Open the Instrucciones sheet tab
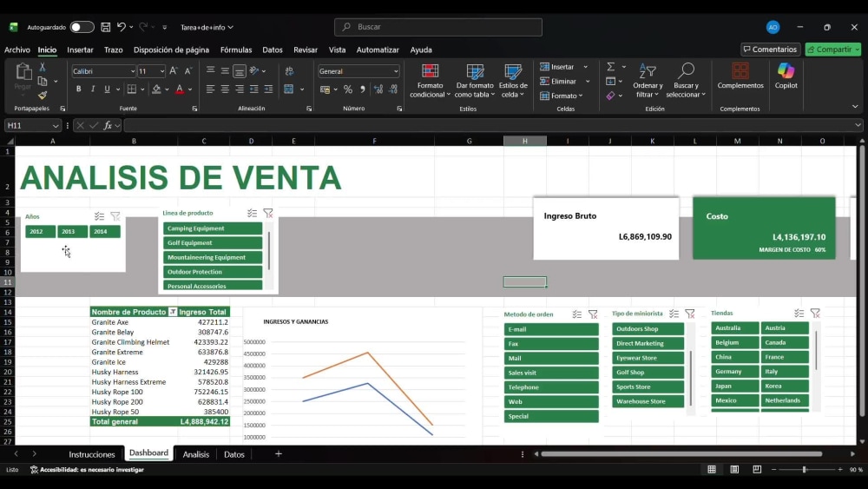 point(92,454)
